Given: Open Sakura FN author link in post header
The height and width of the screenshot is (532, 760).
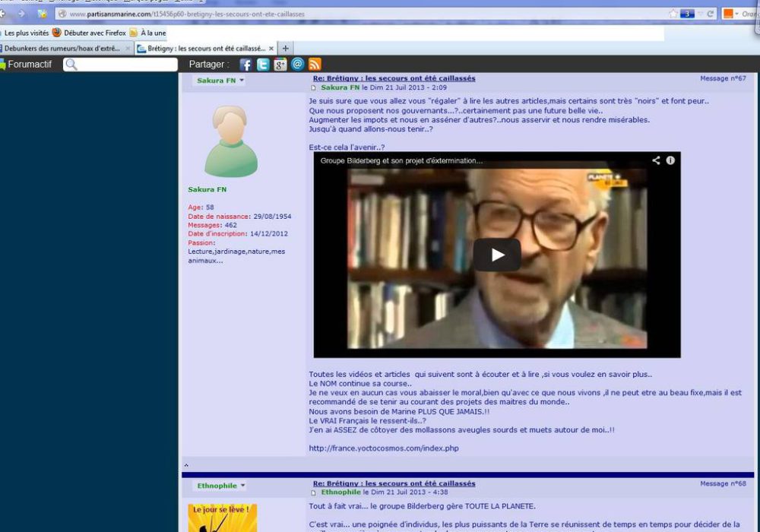Looking at the screenshot, I should click(x=340, y=87).
